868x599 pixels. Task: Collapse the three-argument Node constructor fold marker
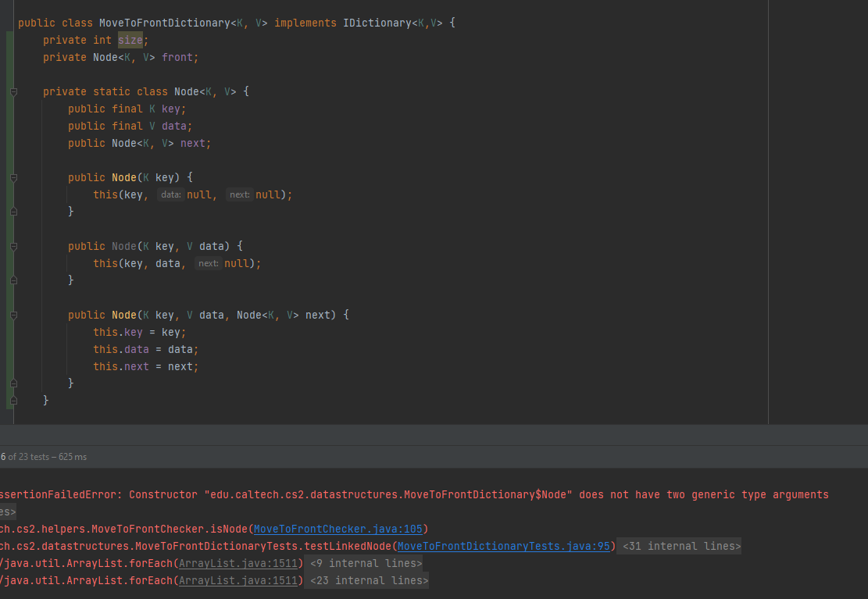tap(13, 316)
